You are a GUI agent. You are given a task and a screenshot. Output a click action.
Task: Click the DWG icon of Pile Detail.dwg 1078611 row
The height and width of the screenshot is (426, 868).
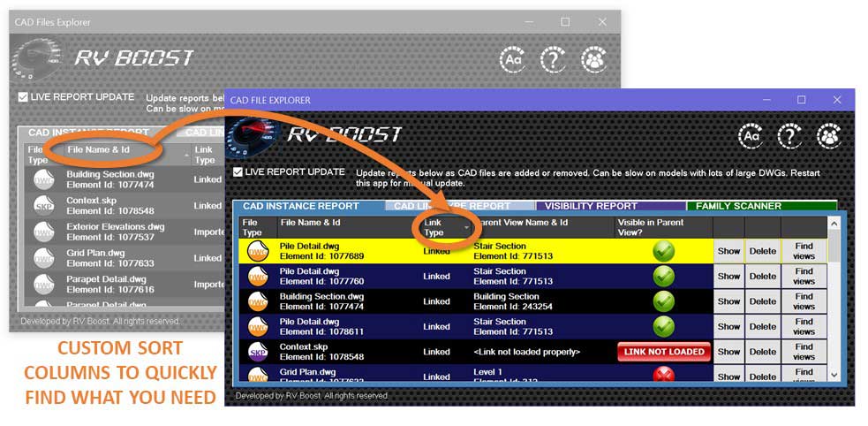[x=258, y=326]
